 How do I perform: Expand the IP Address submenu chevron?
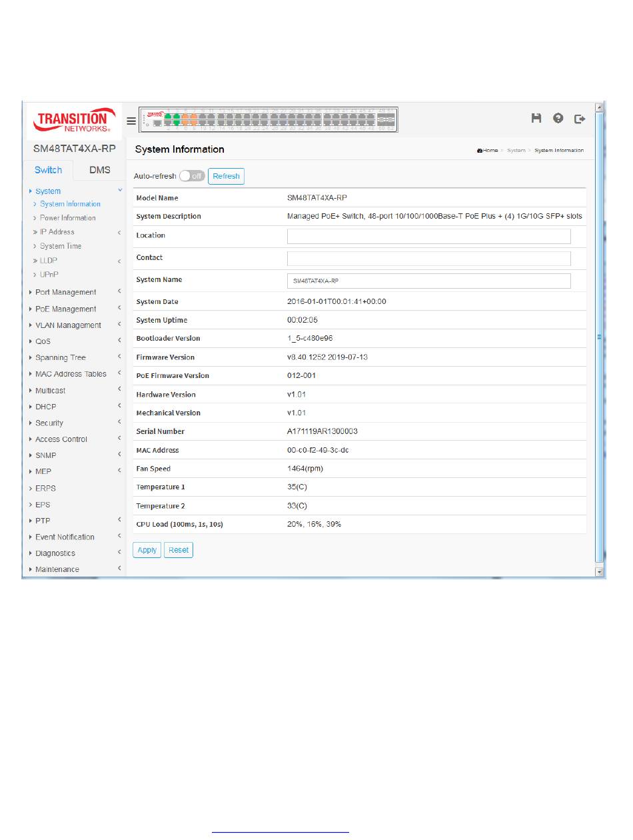119,232
